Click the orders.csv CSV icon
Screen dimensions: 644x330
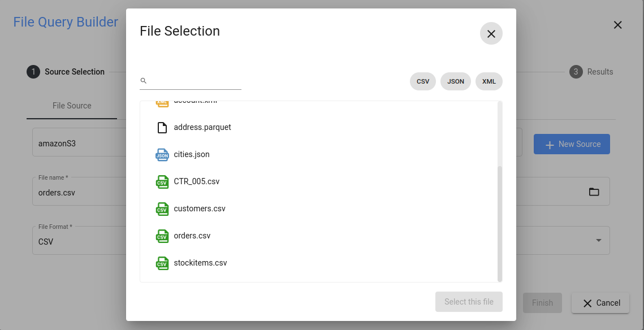pos(162,236)
